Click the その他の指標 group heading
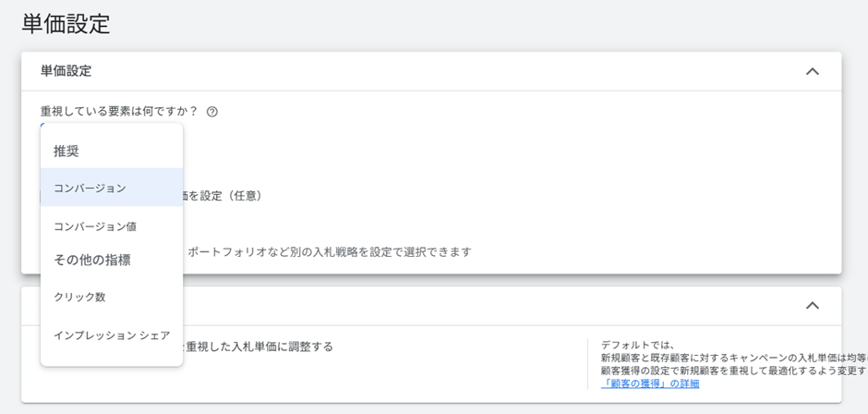The height and width of the screenshot is (414, 868). click(x=91, y=260)
